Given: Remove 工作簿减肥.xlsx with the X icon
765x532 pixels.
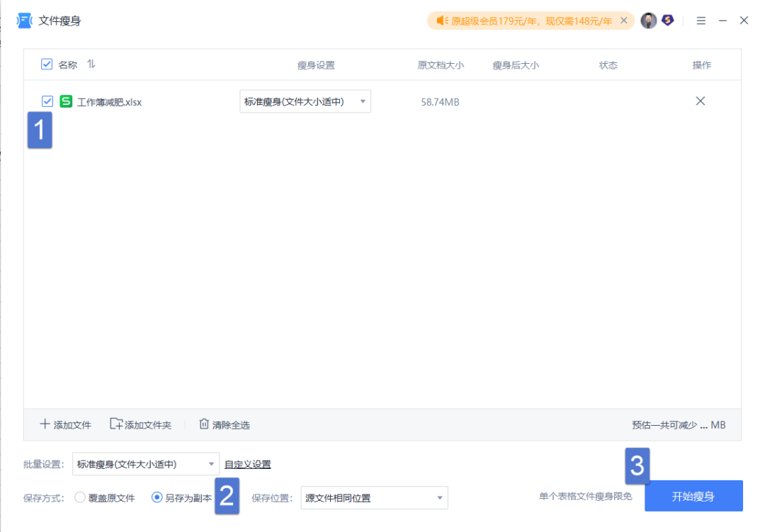Looking at the screenshot, I should click(x=700, y=101).
